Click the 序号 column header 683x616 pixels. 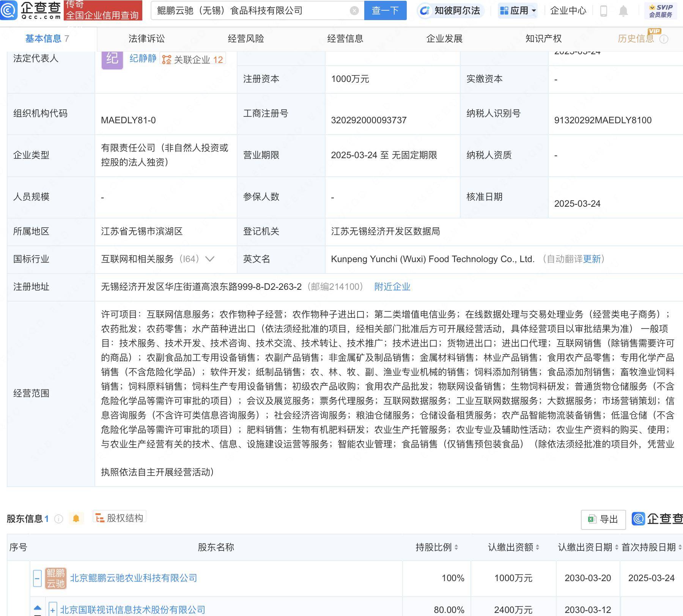point(18,547)
